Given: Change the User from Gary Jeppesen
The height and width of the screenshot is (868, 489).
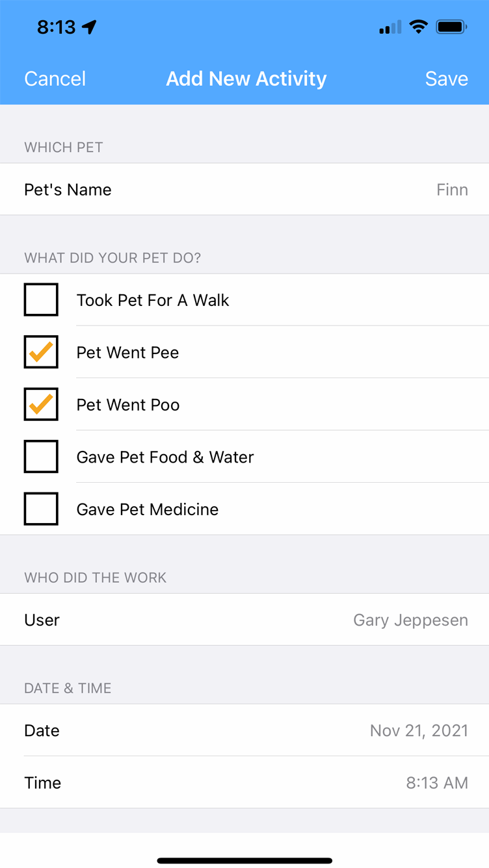Looking at the screenshot, I should 244,620.
